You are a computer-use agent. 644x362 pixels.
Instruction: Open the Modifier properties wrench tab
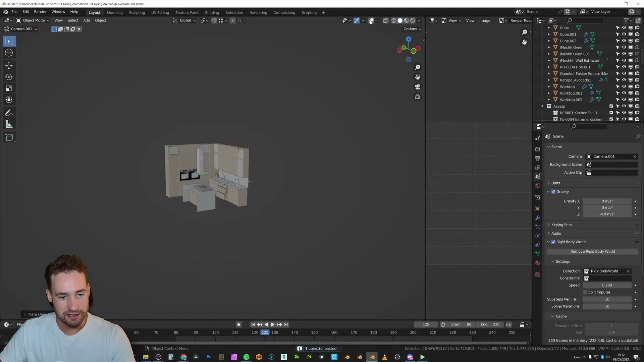tap(538, 218)
